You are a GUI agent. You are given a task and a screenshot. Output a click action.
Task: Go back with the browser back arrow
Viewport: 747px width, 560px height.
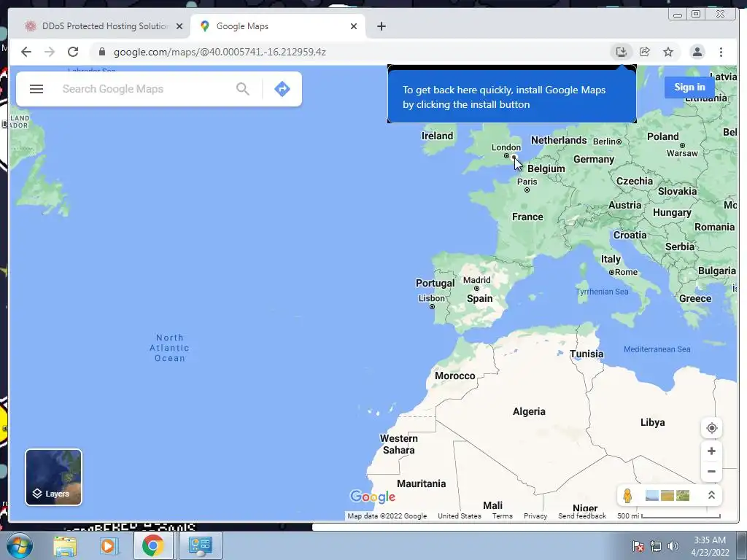pos(26,52)
